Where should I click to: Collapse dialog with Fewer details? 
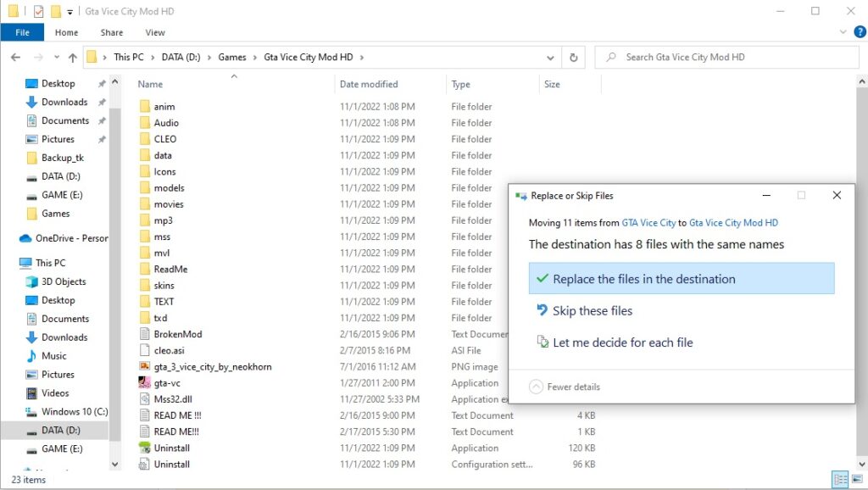coord(565,387)
